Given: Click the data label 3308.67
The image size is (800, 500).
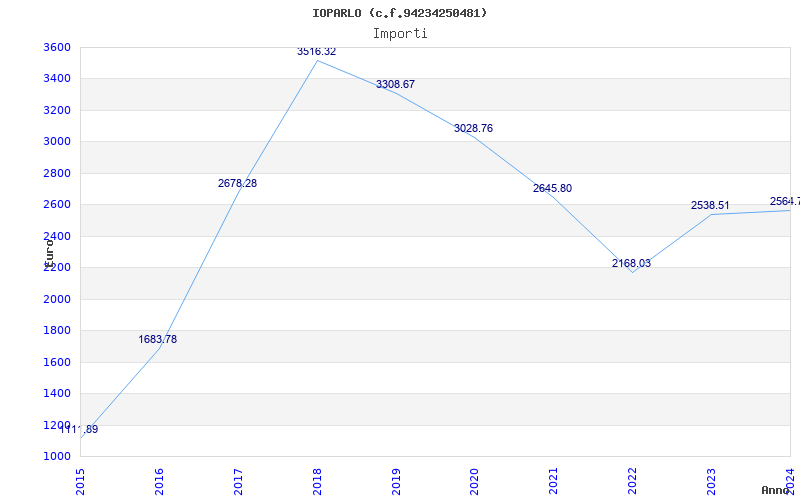Looking at the screenshot, I should [395, 84].
